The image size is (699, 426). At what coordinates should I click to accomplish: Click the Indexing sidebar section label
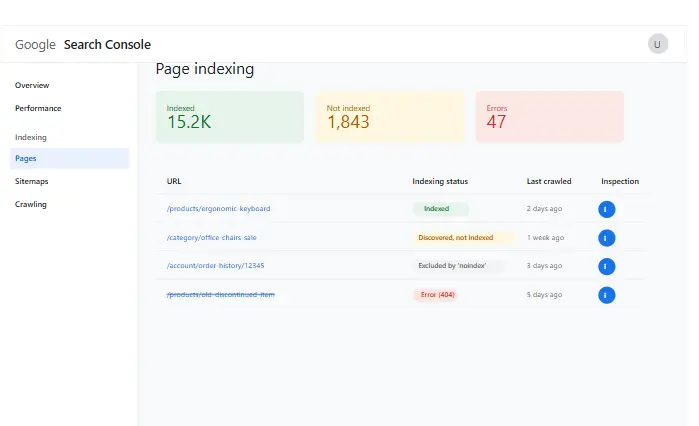tap(31, 137)
